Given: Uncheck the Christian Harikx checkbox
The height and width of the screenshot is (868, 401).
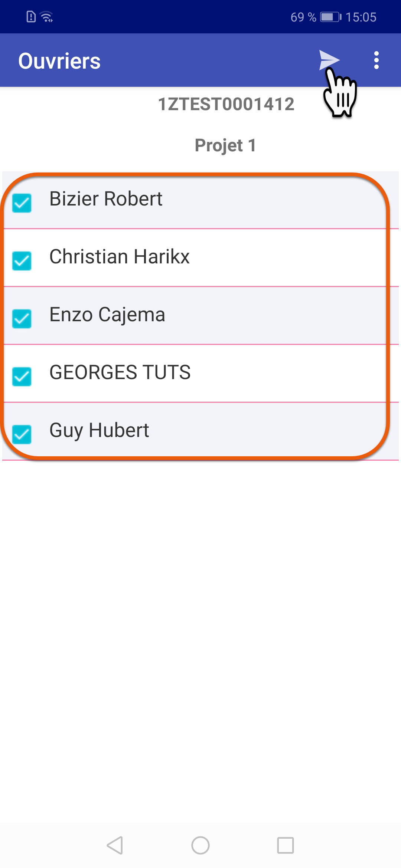Looking at the screenshot, I should point(22,261).
